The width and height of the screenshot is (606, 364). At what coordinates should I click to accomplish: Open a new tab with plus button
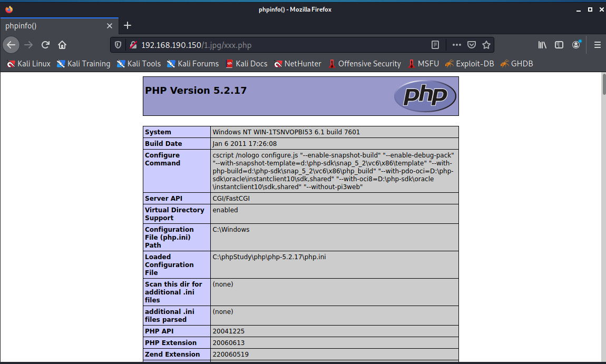pyautogui.click(x=128, y=25)
